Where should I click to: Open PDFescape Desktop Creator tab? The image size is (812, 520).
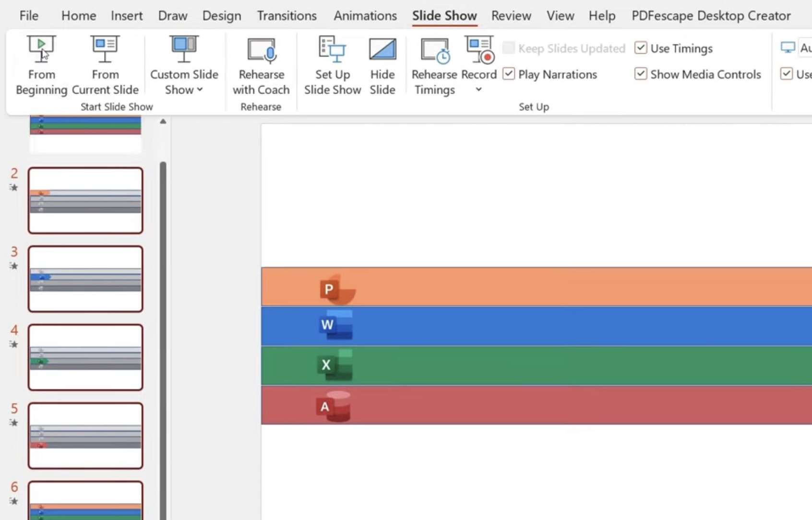(711, 15)
